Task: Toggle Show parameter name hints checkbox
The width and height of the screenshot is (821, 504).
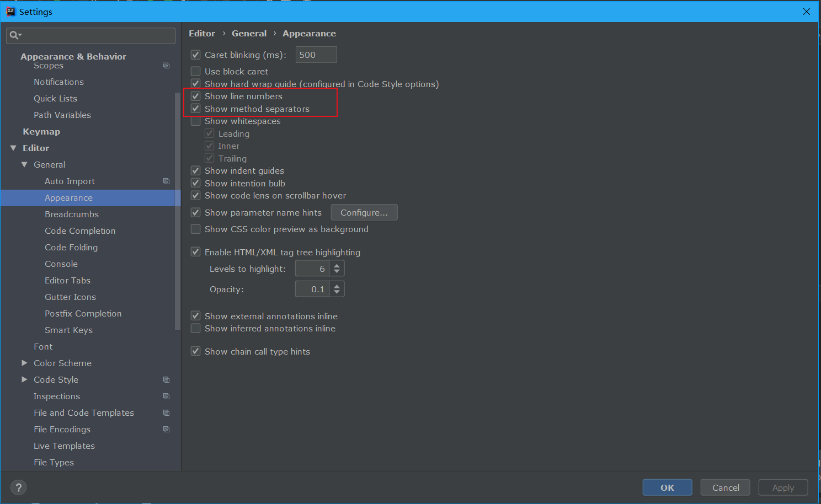Action: click(195, 212)
